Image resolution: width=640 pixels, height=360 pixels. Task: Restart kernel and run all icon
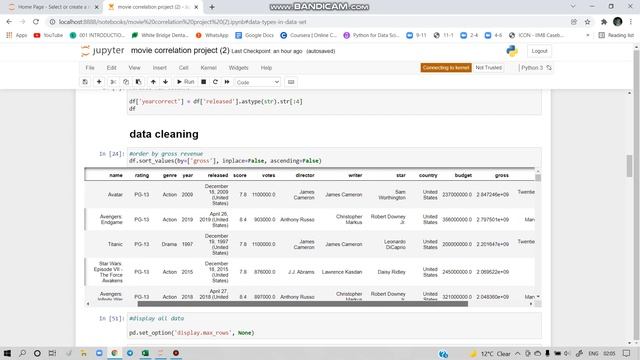click(x=227, y=82)
